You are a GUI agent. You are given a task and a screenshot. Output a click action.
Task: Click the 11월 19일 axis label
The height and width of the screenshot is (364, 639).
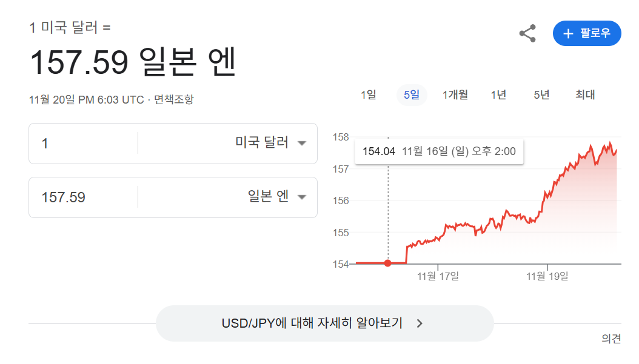coord(547,276)
